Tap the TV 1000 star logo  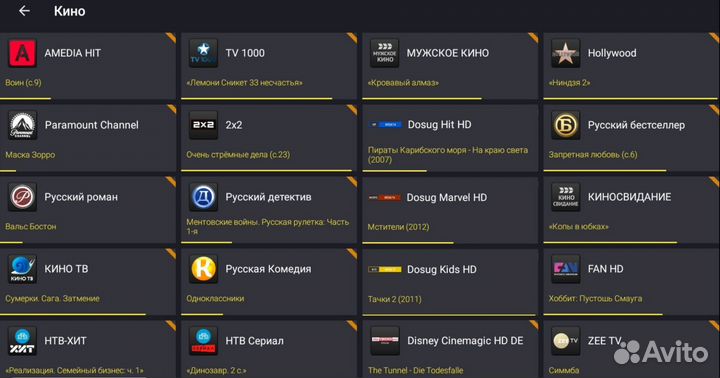(203, 53)
